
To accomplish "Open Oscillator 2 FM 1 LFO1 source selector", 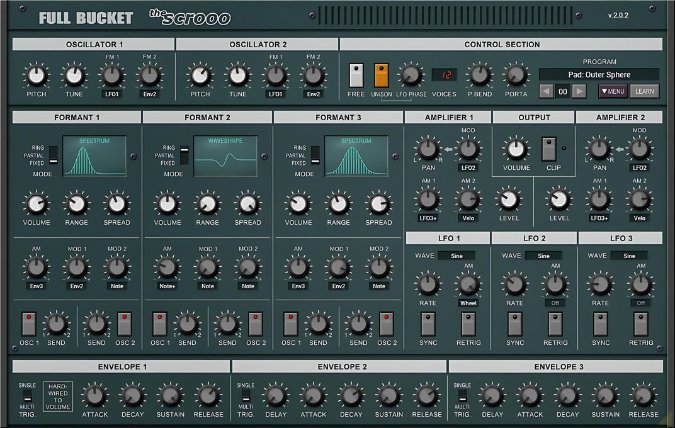I will (276, 94).
